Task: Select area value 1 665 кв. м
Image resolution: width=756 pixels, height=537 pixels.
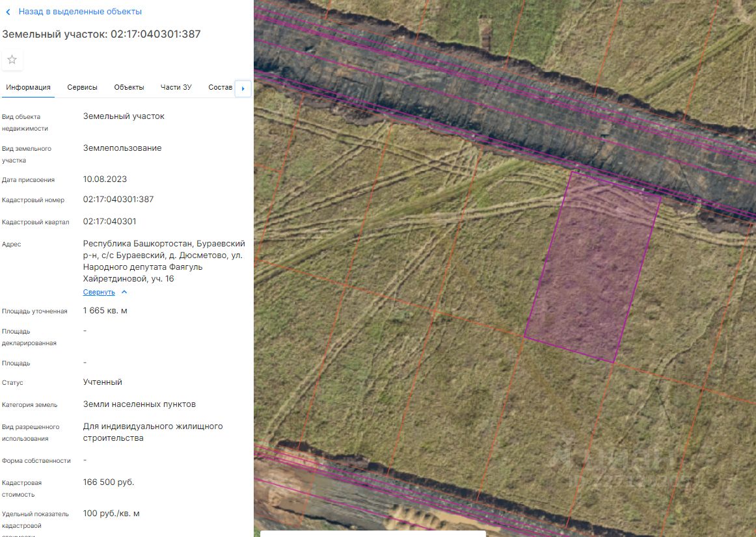Action: pos(105,311)
